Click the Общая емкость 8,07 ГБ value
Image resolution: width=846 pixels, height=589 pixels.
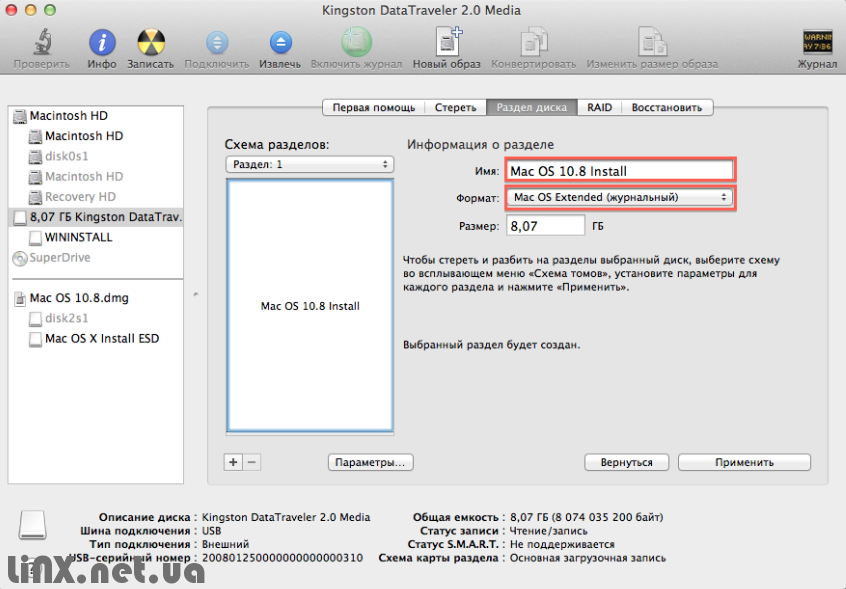click(x=586, y=517)
